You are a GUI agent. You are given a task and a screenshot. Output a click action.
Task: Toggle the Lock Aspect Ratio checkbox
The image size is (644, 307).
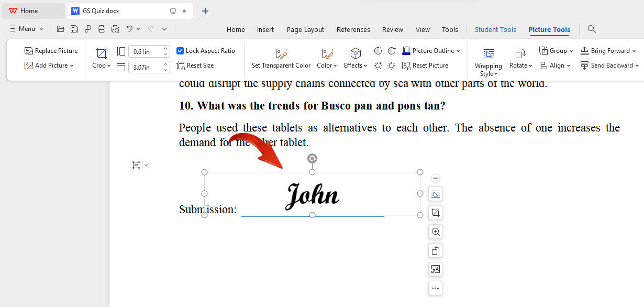point(180,50)
